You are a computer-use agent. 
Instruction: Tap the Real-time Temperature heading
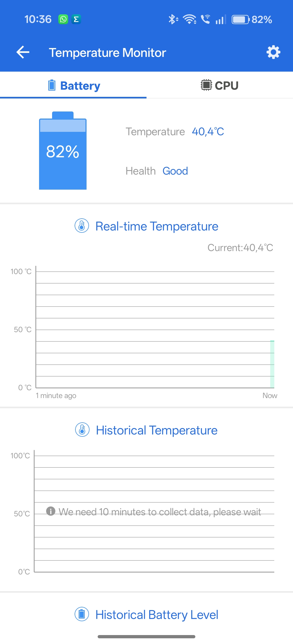pyautogui.click(x=157, y=226)
